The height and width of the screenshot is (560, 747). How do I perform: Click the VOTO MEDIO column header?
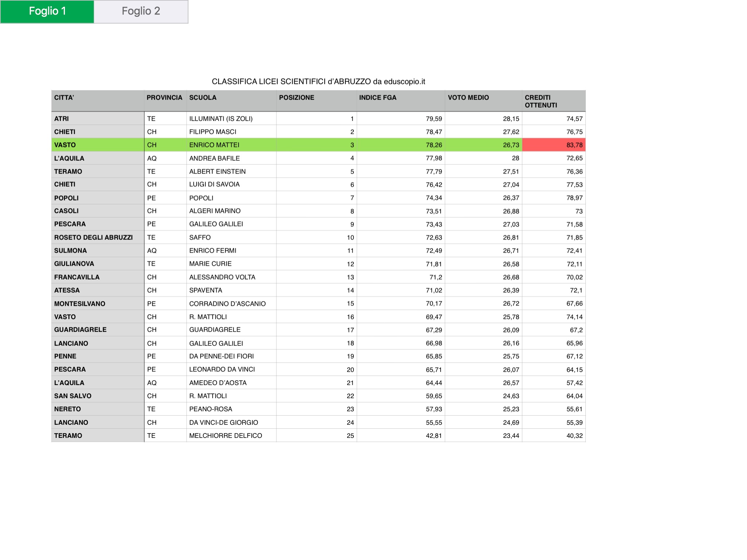coord(483,101)
